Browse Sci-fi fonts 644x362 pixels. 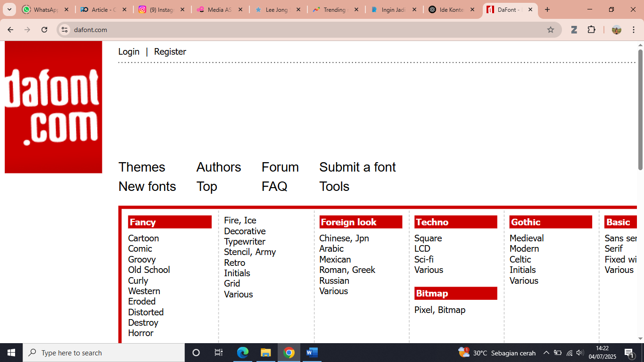point(424,259)
